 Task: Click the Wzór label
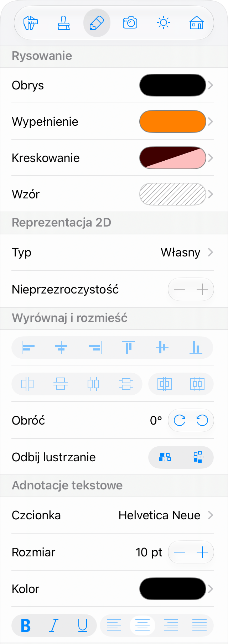pos(26,194)
